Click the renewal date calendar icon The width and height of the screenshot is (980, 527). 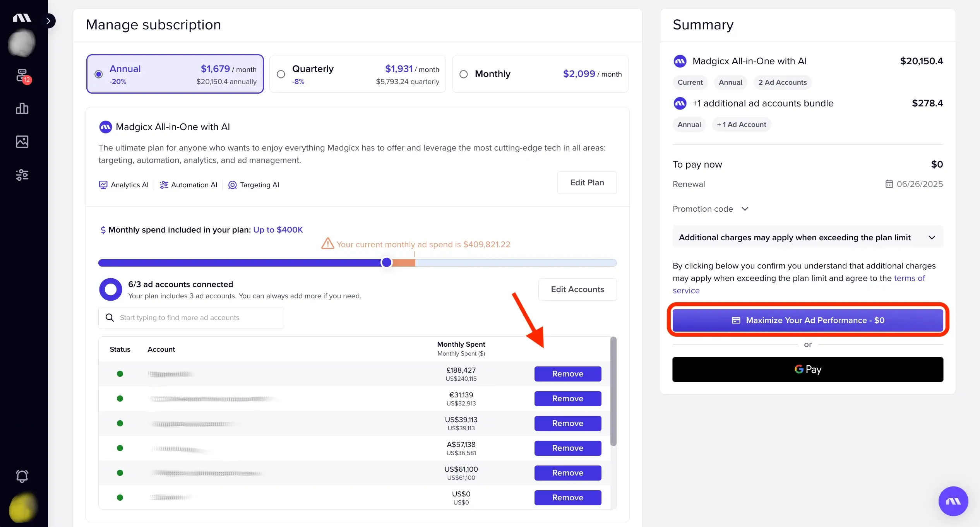click(x=889, y=184)
